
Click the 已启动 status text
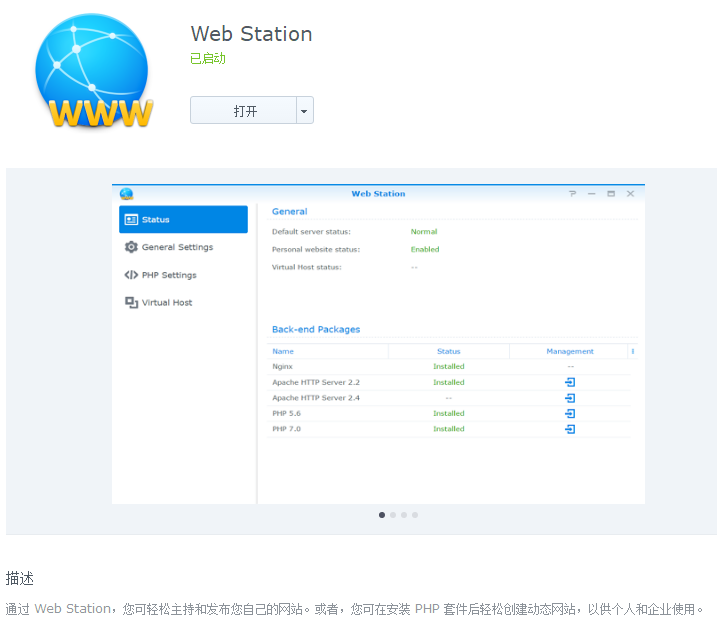click(208, 59)
